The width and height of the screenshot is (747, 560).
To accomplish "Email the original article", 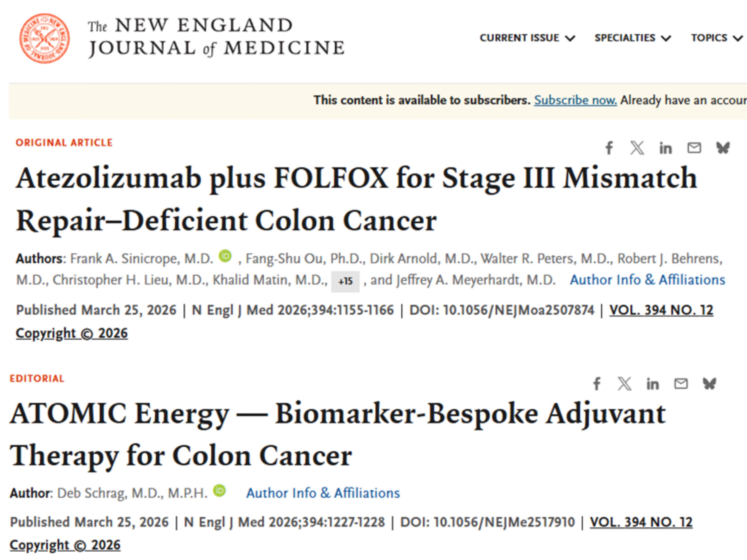I will [x=694, y=148].
